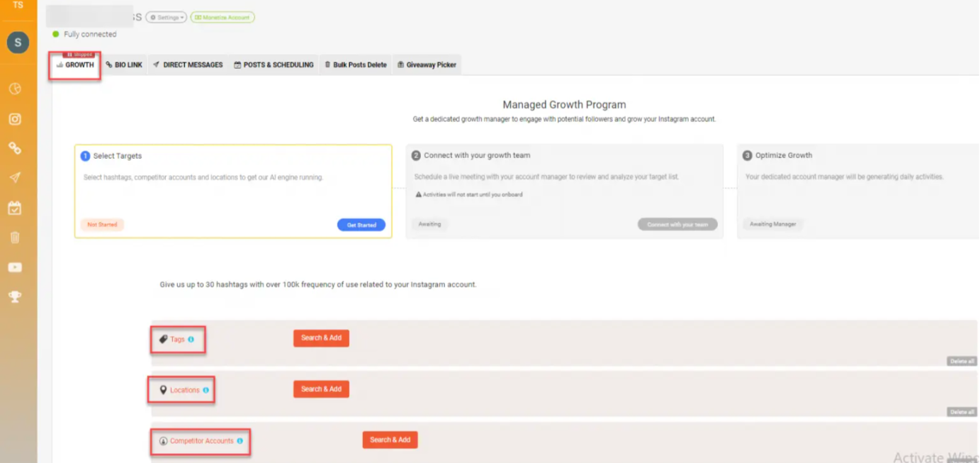
Task: Click the map pin icon next to Locations
Action: pyautogui.click(x=163, y=390)
